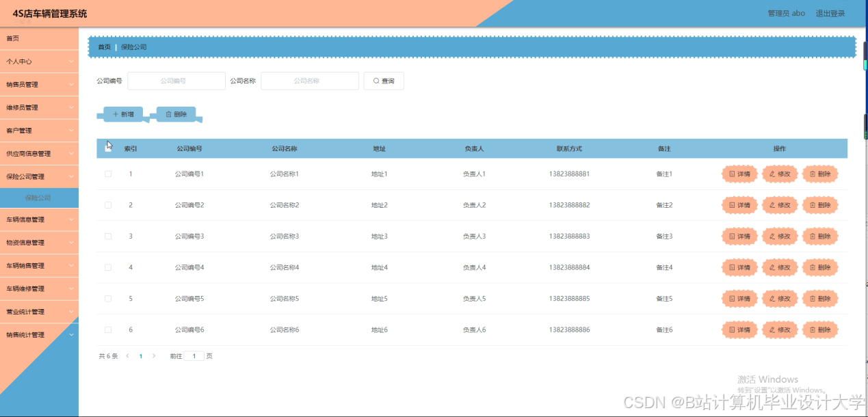Click the phone number 13823888881

tap(569, 174)
